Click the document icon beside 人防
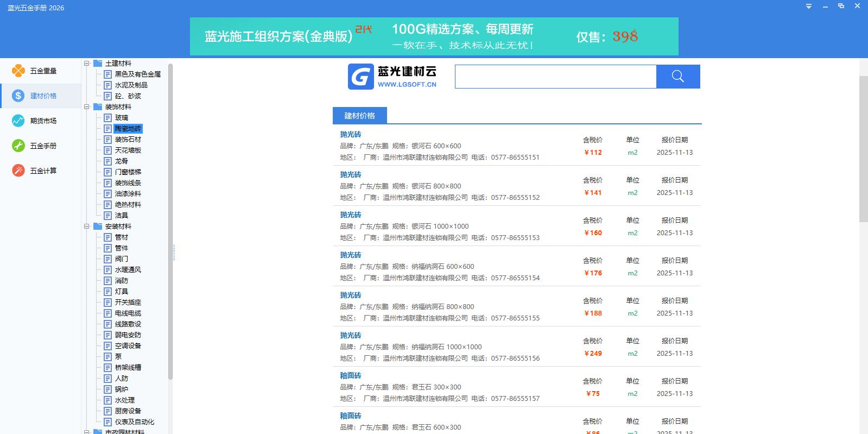The width and height of the screenshot is (868, 434). point(107,379)
